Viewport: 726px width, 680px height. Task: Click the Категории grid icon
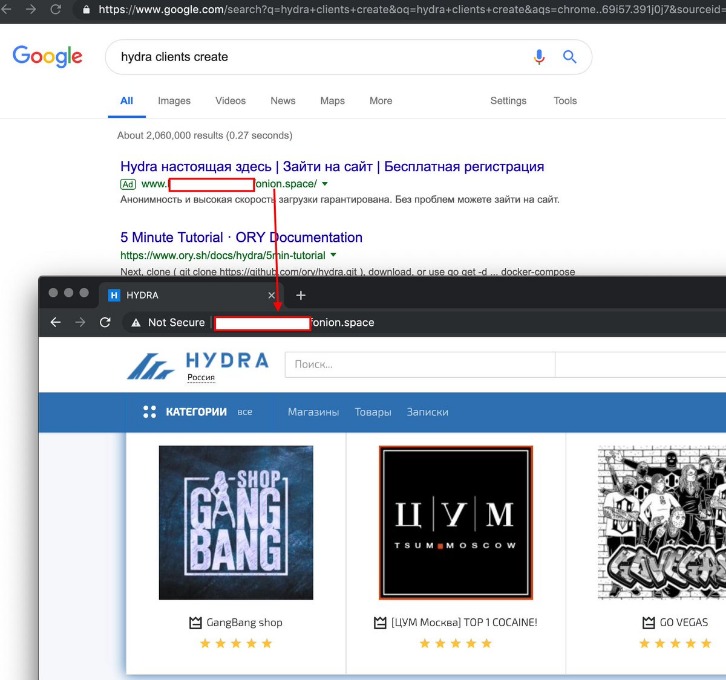click(x=150, y=412)
